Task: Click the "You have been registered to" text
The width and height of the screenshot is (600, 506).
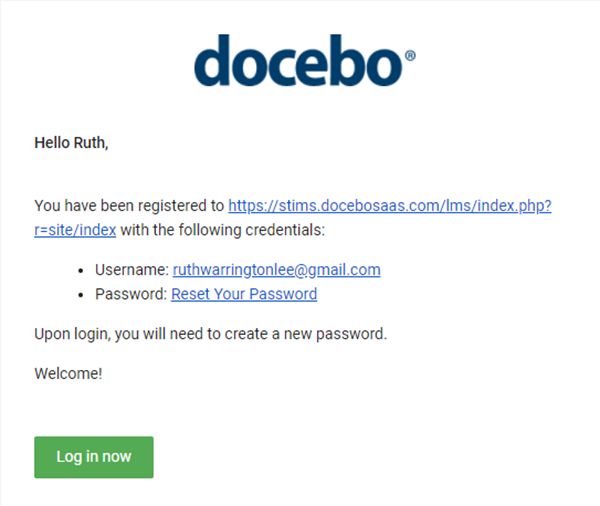Action: coord(129,206)
